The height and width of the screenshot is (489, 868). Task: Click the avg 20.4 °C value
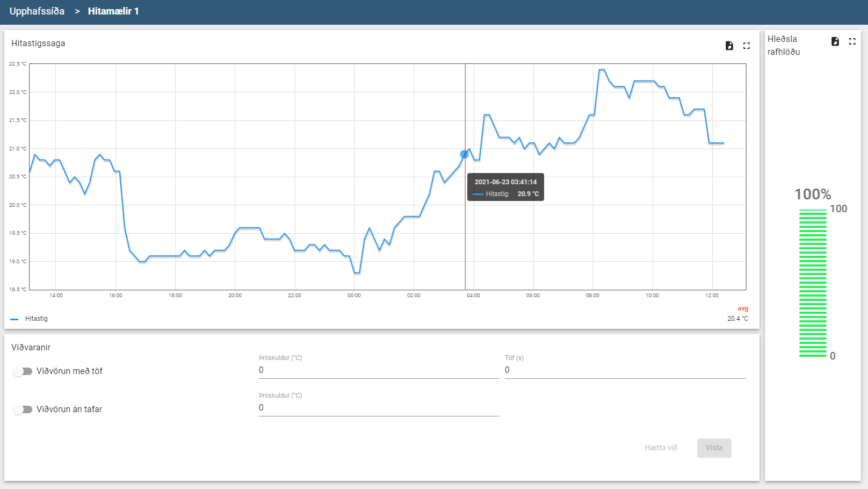tap(737, 319)
